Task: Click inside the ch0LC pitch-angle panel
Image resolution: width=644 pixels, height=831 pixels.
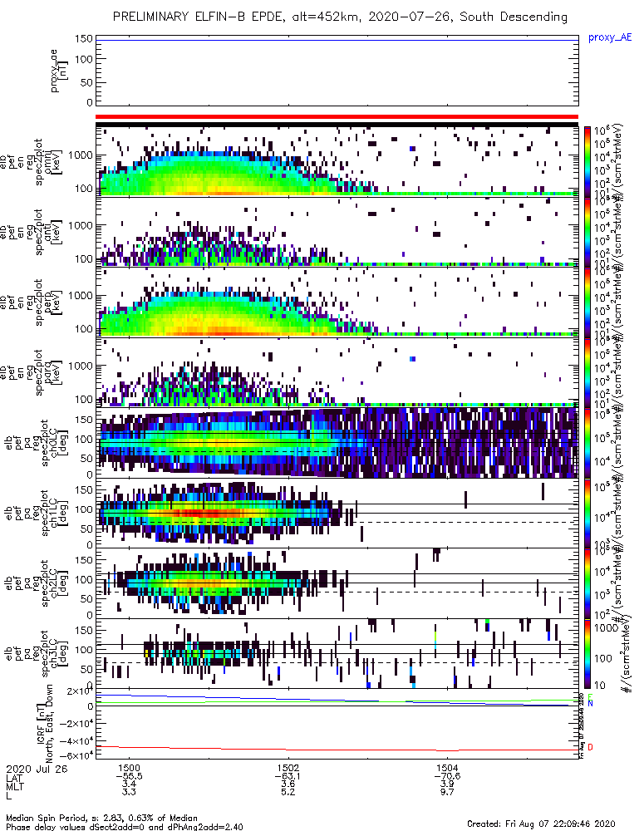Action: 337,443
